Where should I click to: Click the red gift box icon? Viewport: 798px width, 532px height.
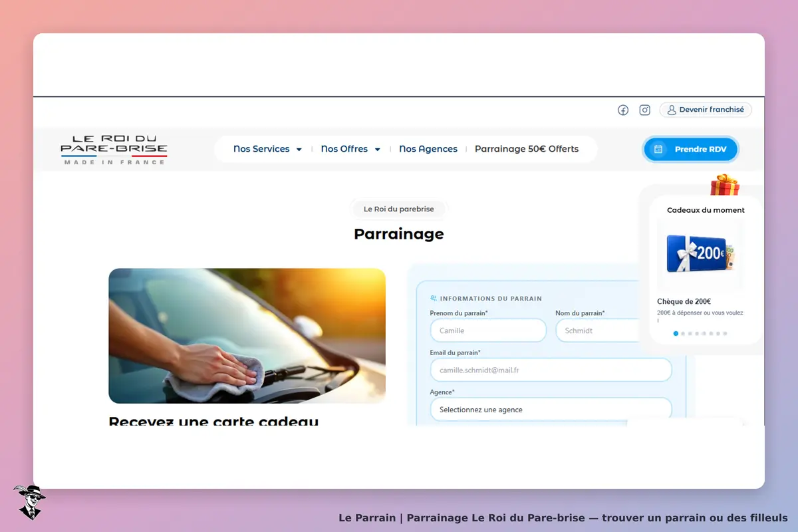point(725,185)
